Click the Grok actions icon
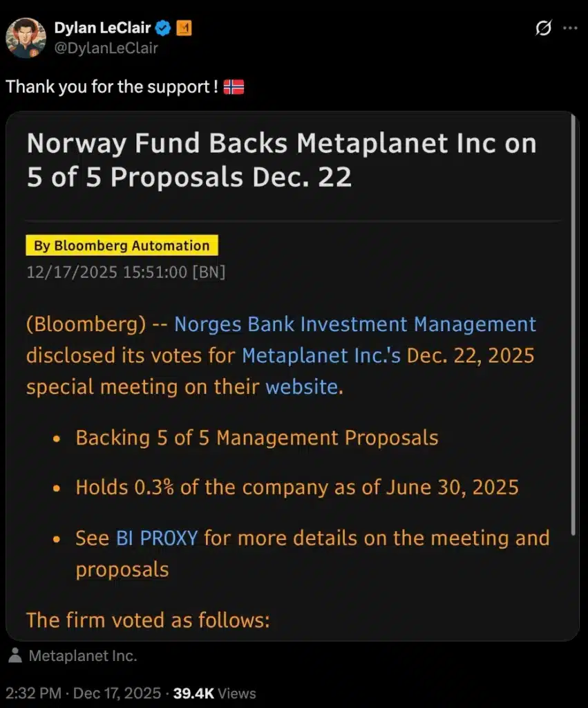This screenshot has height=708, width=588. pyautogui.click(x=545, y=28)
